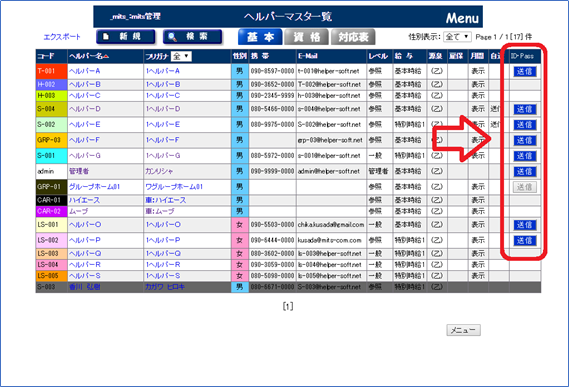Open ヘルパーD name link
Screen dimensions: 569x387
pos(85,109)
